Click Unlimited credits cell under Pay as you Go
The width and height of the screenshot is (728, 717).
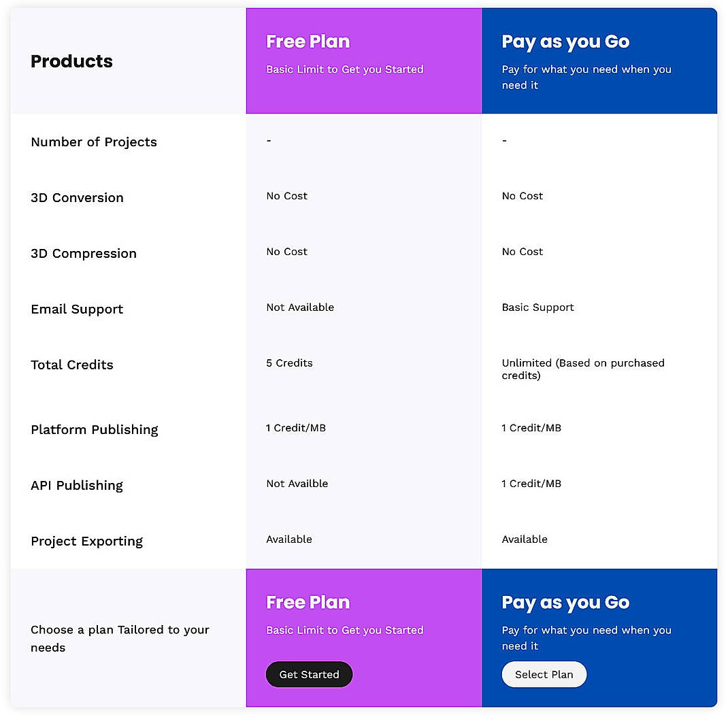(582, 369)
